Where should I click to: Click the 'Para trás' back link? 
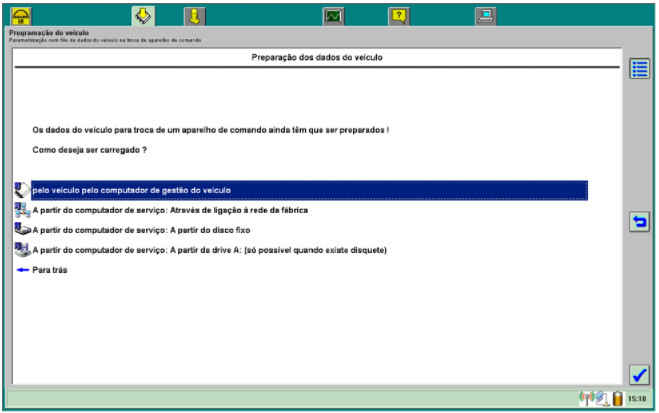tap(50, 269)
